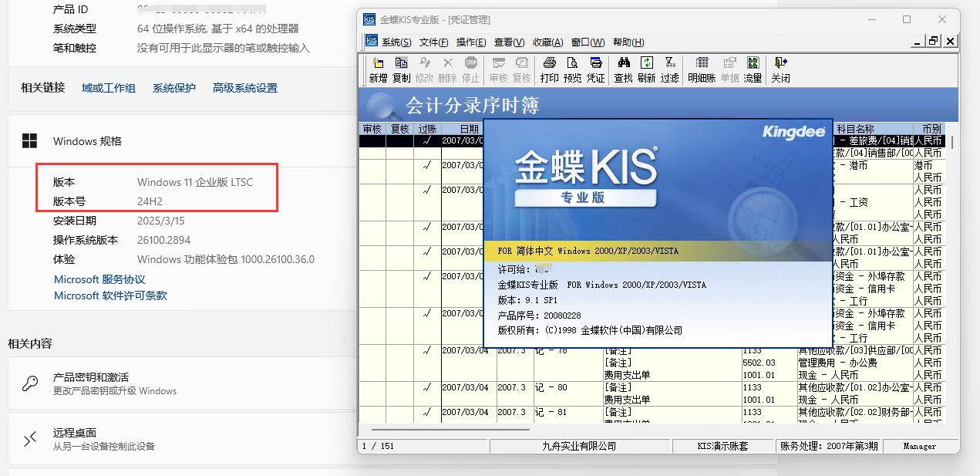Open the 系统保护 link
Screen dimensions: 980x476
click(173, 88)
